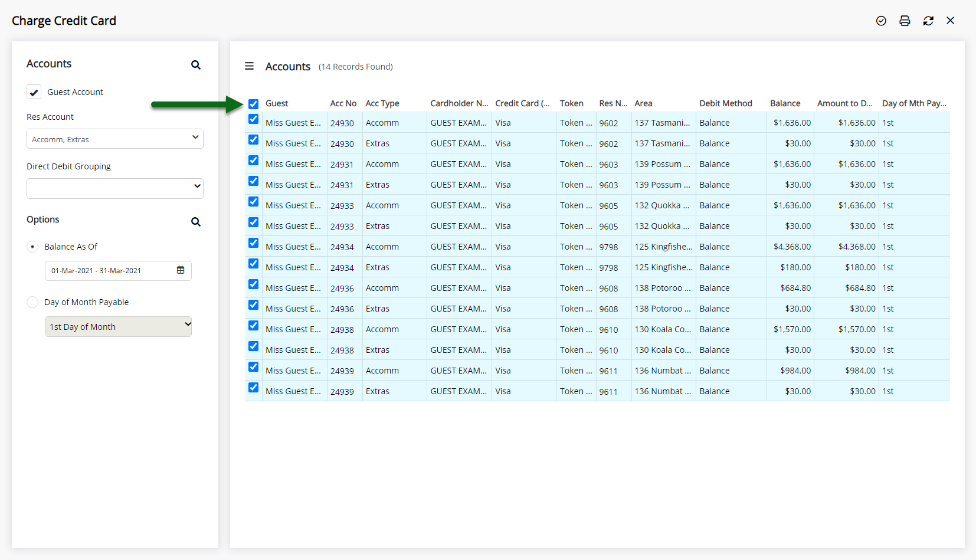Click the Options search magnifier icon
Viewport: 976px width, 560px height.
(196, 222)
